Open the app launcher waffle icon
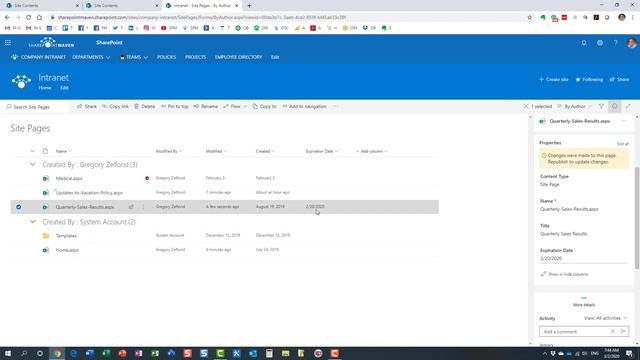Viewport: 640px width, 360px height. pos(8,42)
